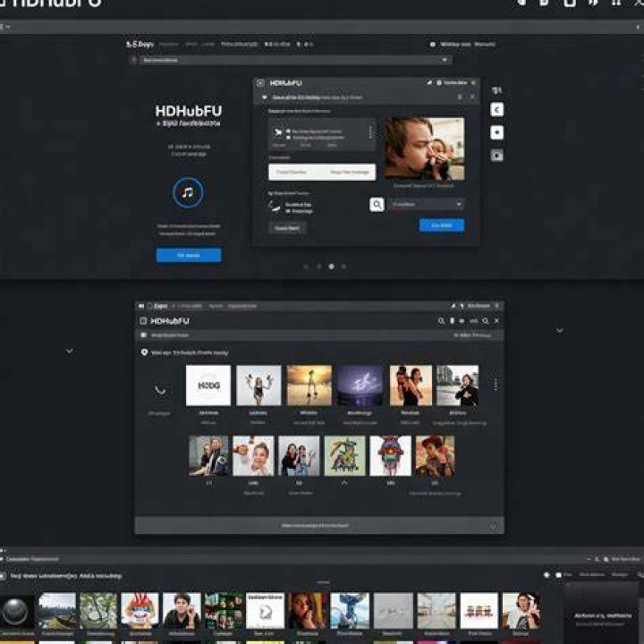Select the headphones man in the bottom strip
Screen dimensions: 644x644
coord(521,611)
